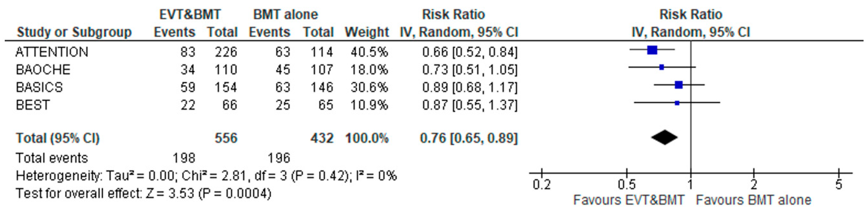Click the Favours EVT&BMT axis label

[x=629, y=200]
